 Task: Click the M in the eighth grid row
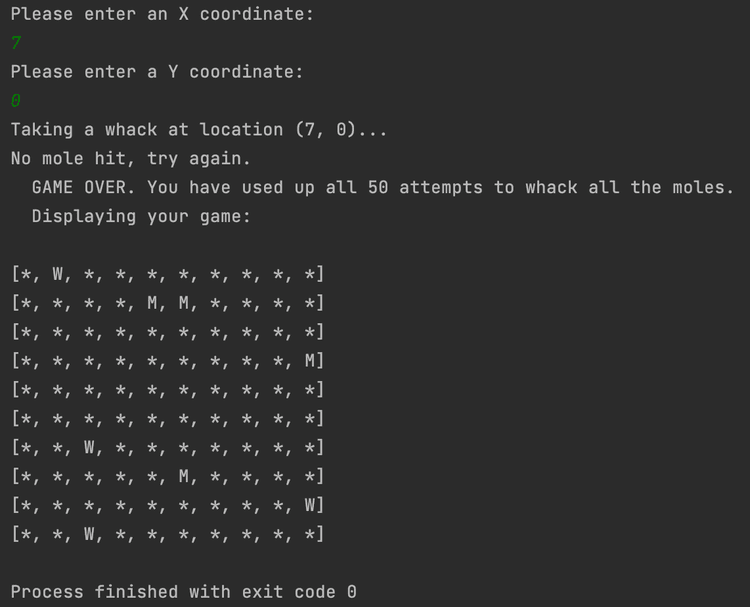(x=184, y=477)
